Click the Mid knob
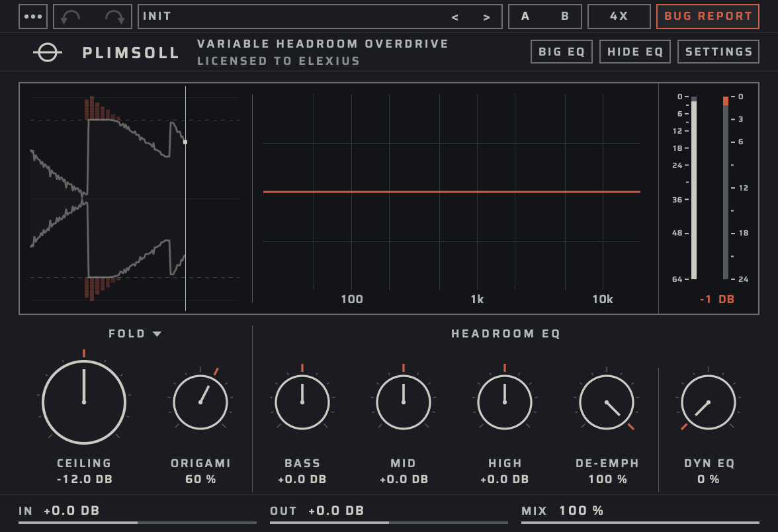The width and height of the screenshot is (778, 532). tap(404, 402)
